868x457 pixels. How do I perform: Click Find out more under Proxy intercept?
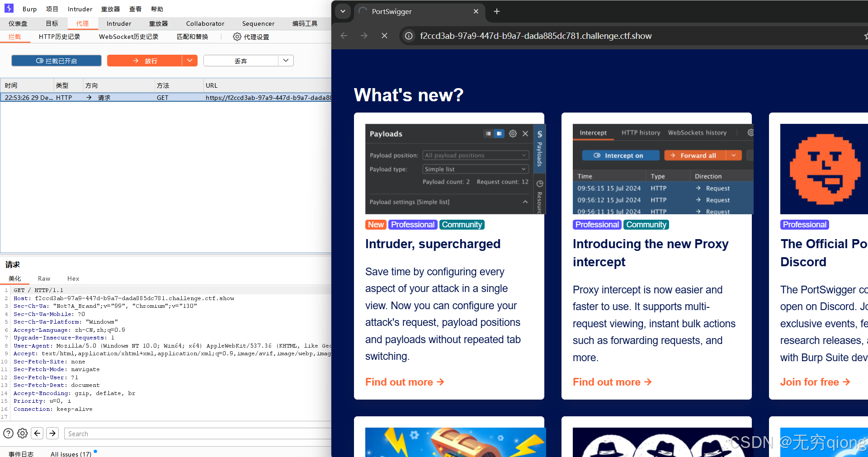coord(612,382)
